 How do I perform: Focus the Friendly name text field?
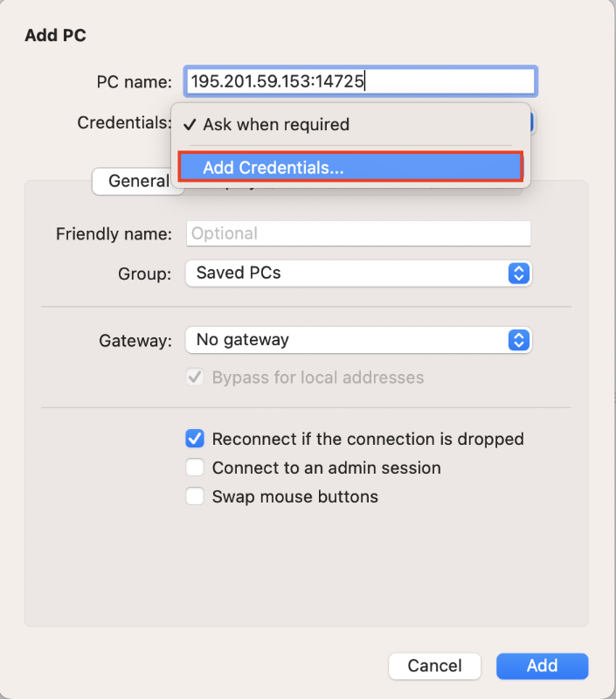(x=358, y=233)
